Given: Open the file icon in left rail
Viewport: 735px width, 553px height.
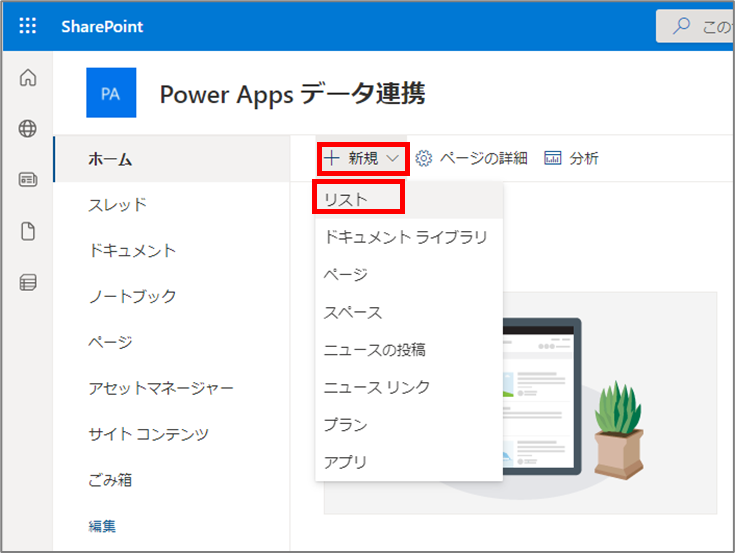Looking at the screenshot, I should tap(28, 231).
